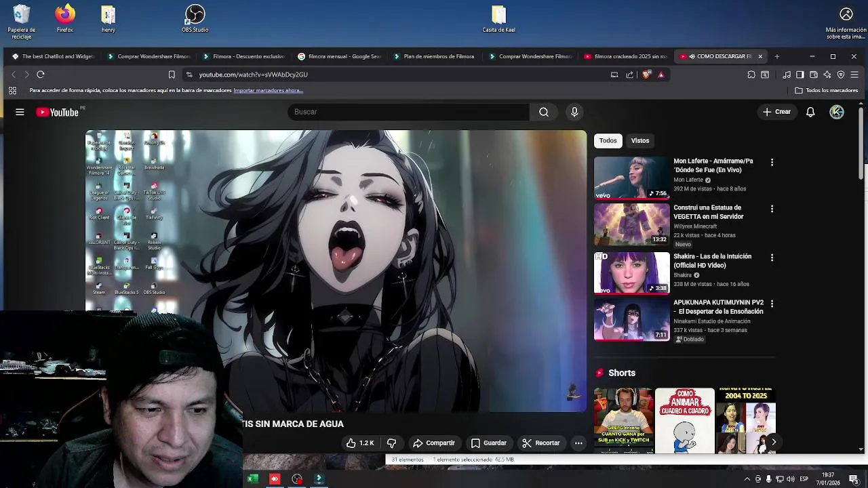Open Willyrex Minecraft channel link

(x=695, y=226)
